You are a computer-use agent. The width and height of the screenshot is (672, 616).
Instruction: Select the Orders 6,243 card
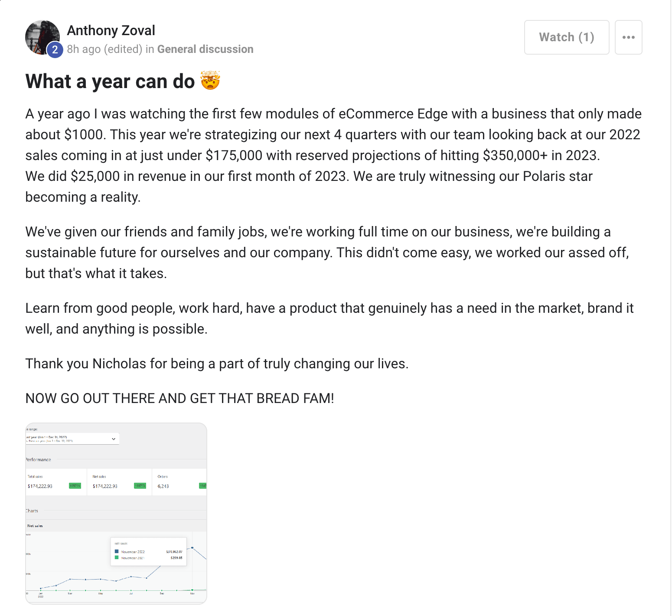(179, 482)
